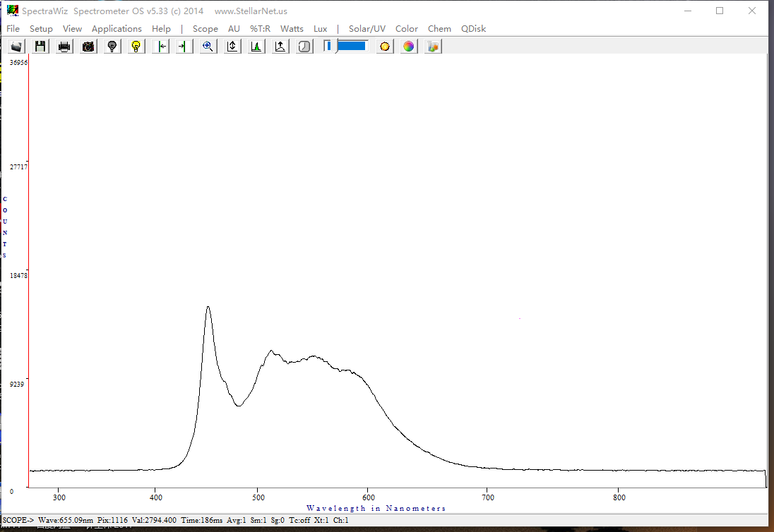This screenshot has width=774, height=532.
Task: Open the Setup menu
Action: click(x=41, y=29)
